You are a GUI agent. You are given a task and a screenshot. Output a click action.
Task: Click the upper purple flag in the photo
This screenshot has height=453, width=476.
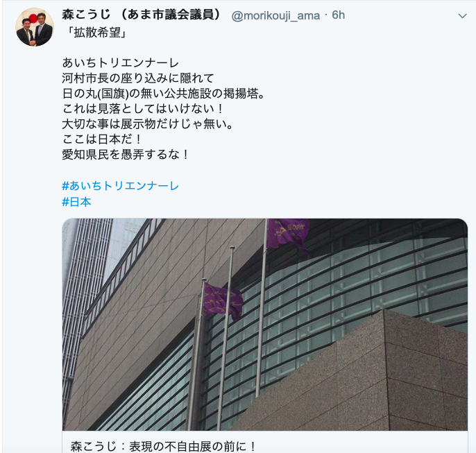(x=289, y=235)
